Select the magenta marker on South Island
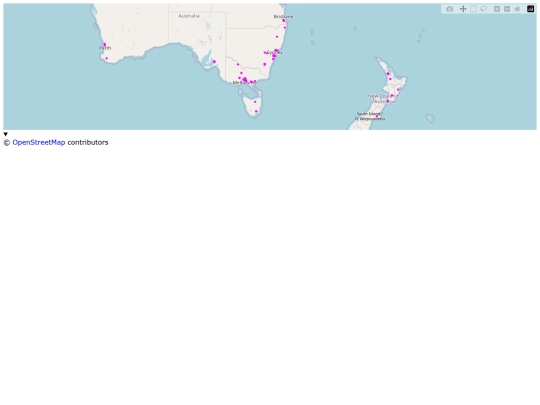 pyautogui.click(x=377, y=116)
